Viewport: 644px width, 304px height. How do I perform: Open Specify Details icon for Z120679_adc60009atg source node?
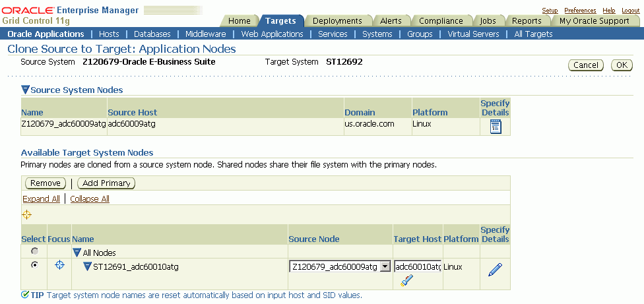[x=496, y=127]
